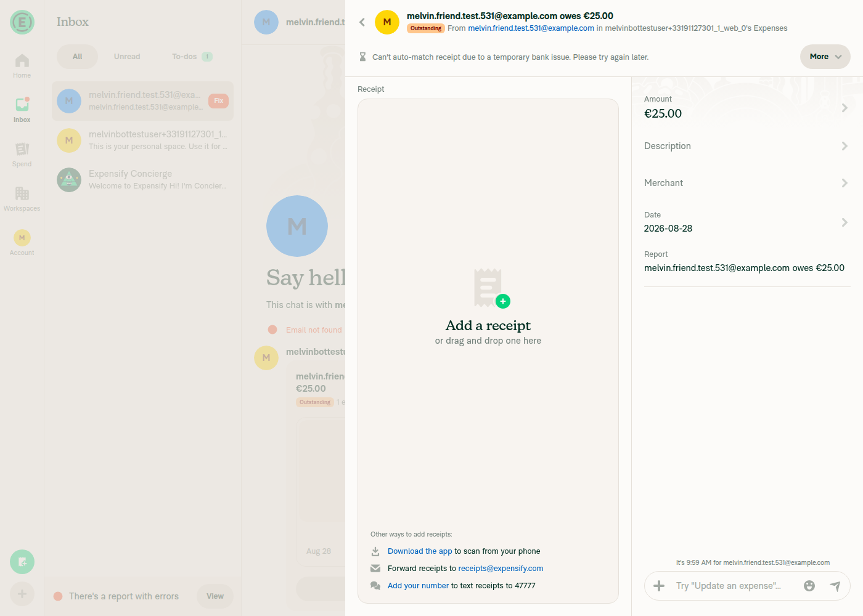Open the Expensify Concierge chat
Viewport: 863px width, 616px height.
tap(143, 180)
